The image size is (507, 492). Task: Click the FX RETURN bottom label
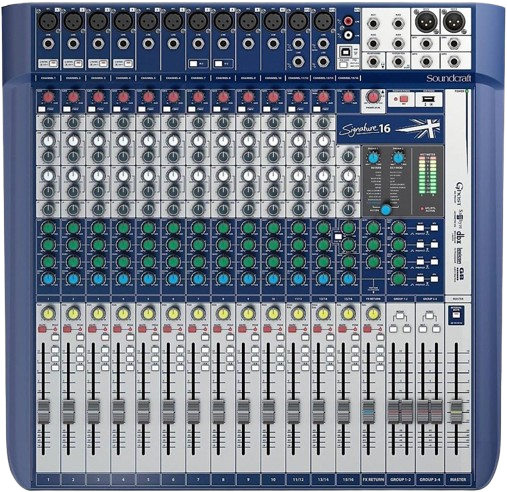click(x=373, y=479)
